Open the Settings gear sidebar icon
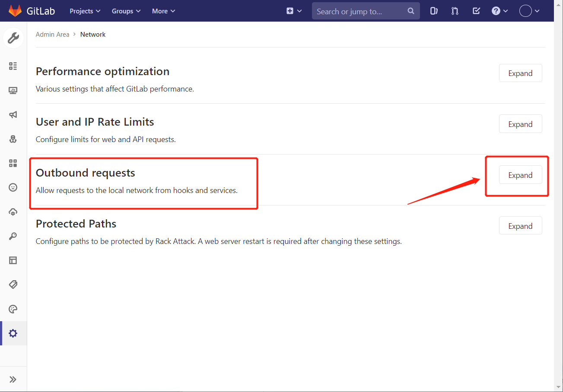This screenshot has width=563, height=392. click(13, 333)
